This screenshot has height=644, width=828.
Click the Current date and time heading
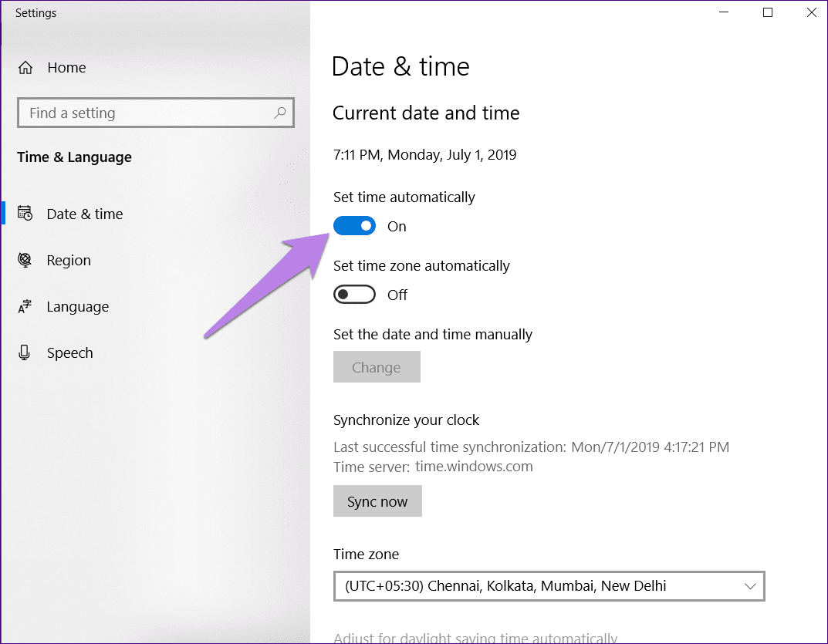pos(426,113)
